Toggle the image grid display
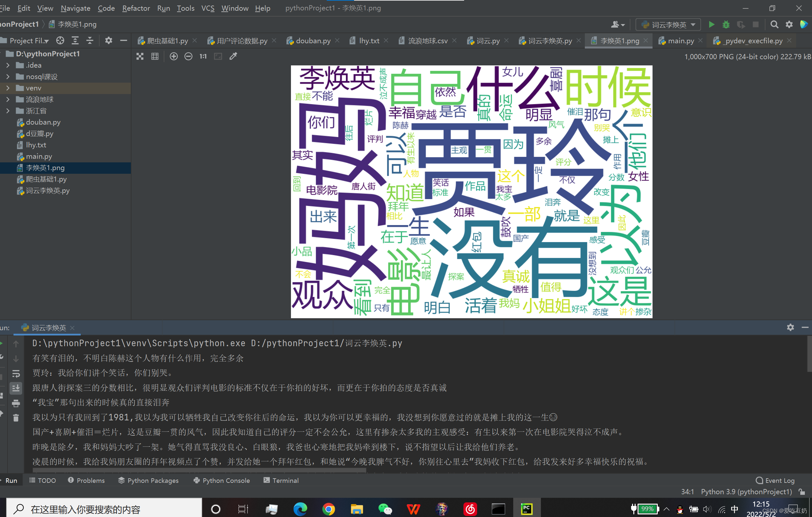 click(x=155, y=56)
